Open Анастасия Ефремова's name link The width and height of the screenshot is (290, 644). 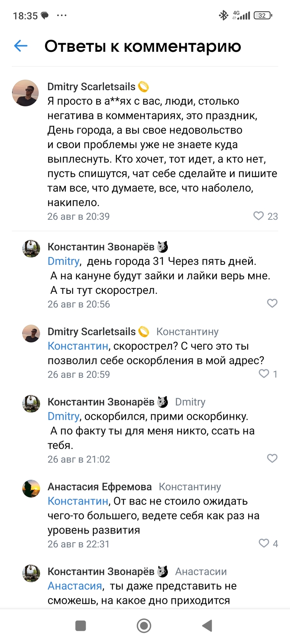pos(99,487)
